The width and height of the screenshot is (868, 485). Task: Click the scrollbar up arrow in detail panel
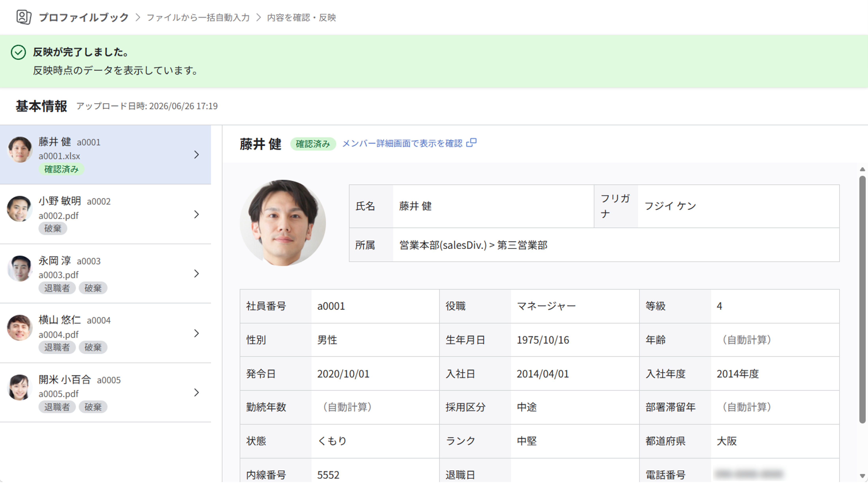point(862,169)
